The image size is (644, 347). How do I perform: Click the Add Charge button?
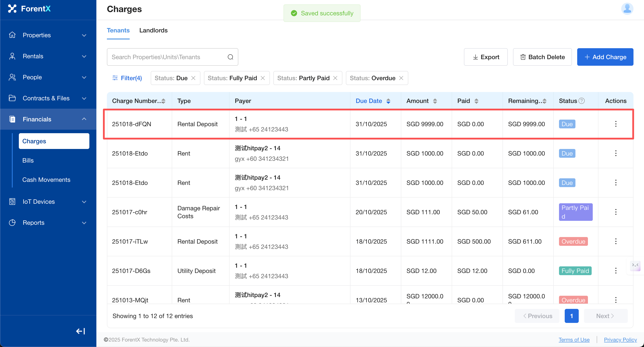[x=605, y=57]
